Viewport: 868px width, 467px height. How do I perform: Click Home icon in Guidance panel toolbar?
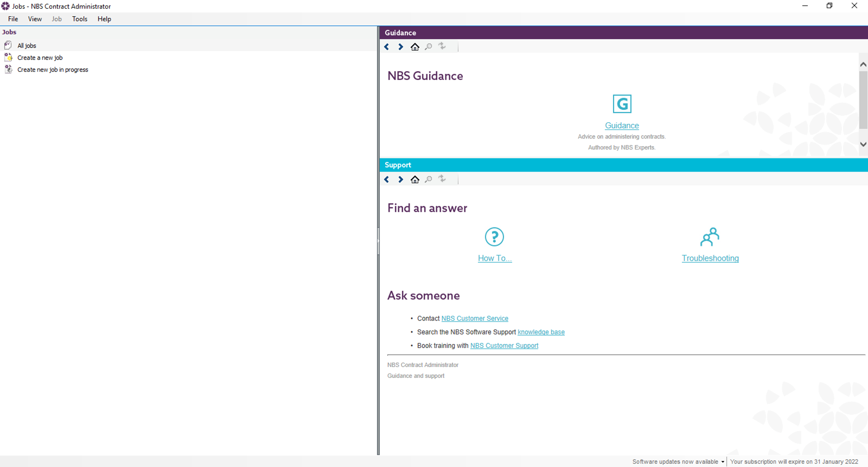coord(415,47)
